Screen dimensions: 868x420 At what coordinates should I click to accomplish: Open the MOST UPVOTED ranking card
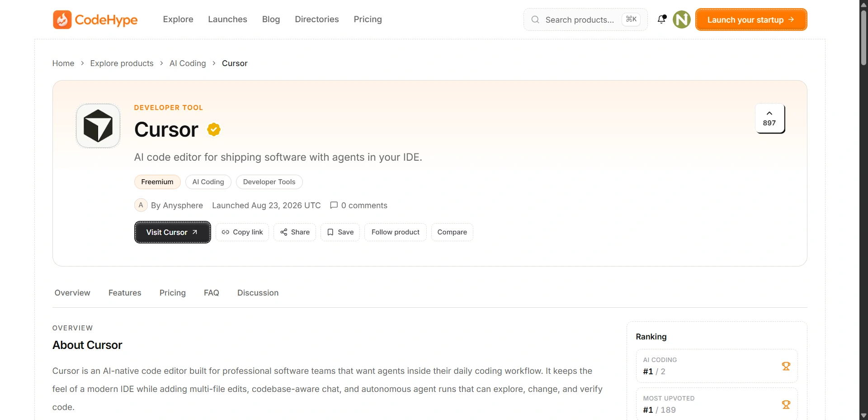click(x=717, y=404)
